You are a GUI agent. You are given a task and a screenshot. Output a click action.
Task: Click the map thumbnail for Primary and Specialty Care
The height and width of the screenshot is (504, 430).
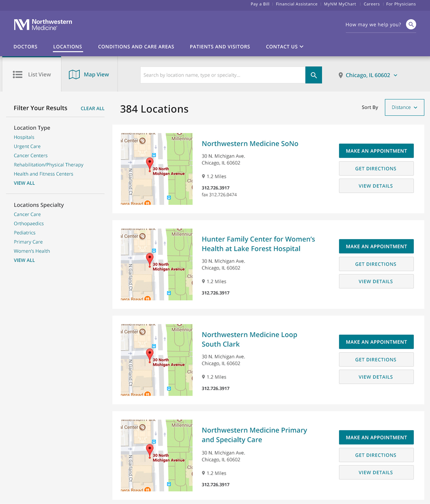157,456
